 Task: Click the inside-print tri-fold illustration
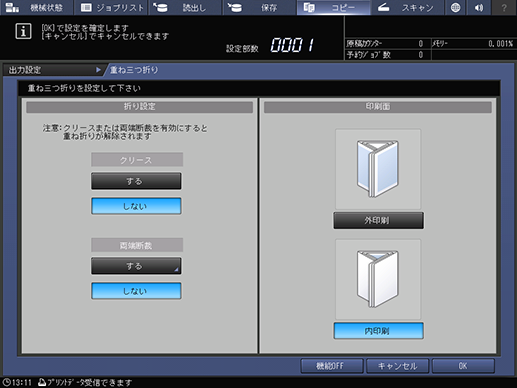[x=378, y=279]
